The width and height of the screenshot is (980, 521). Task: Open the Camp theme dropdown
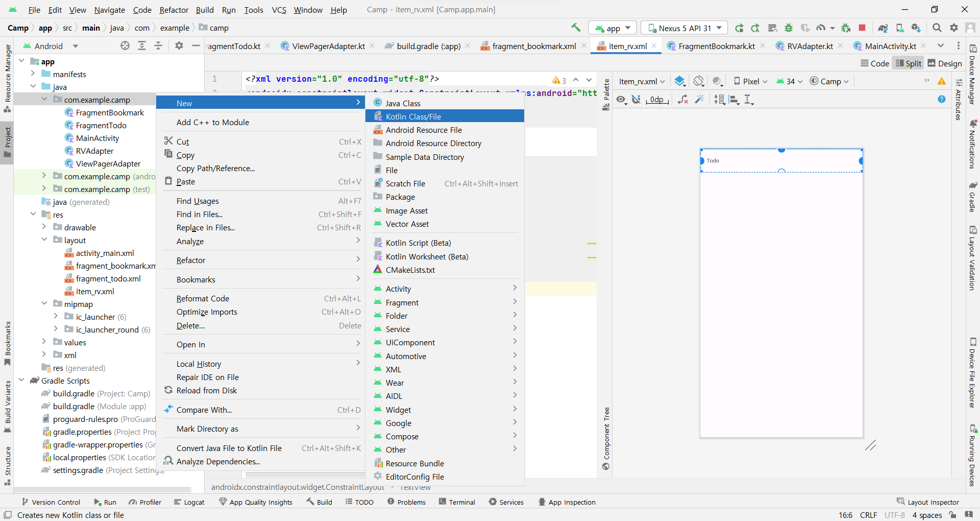click(829, 81)
